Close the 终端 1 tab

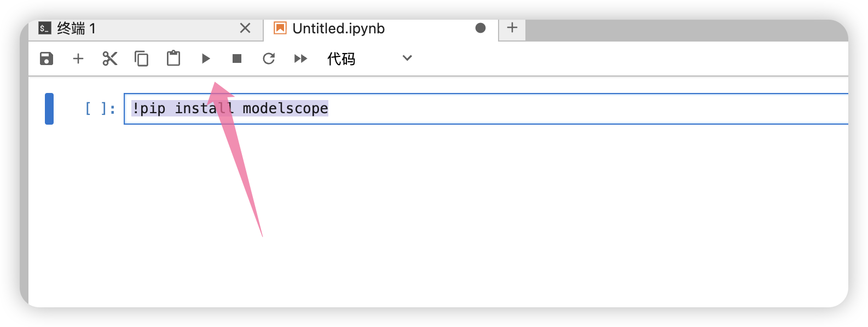(245, 28)
